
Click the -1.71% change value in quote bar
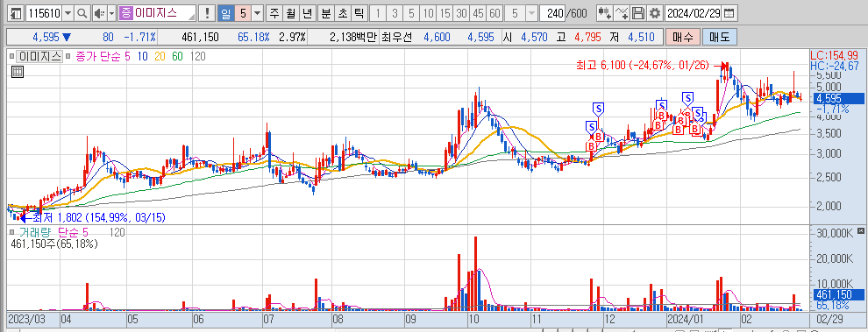pyautogui.click(x=140, y=37)
